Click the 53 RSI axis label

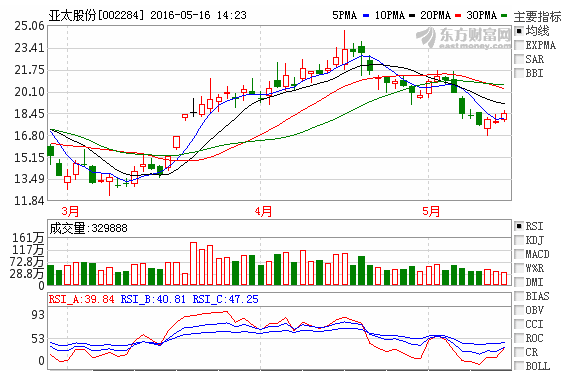tap(38, 339)
